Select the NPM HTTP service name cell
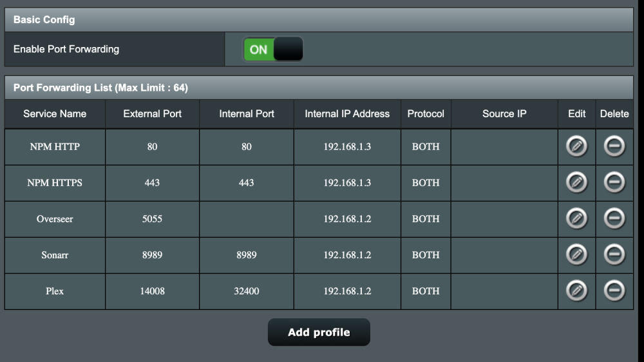 (55, 147)
